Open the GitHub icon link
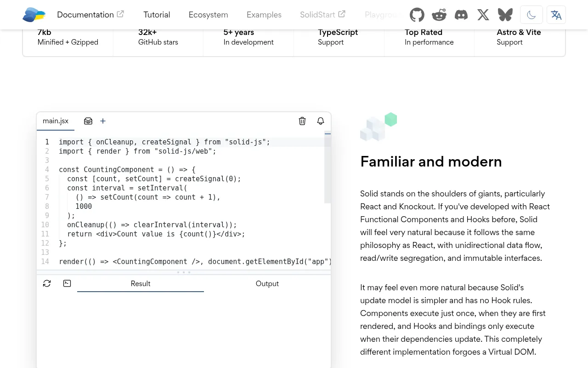 coord(417,15)
